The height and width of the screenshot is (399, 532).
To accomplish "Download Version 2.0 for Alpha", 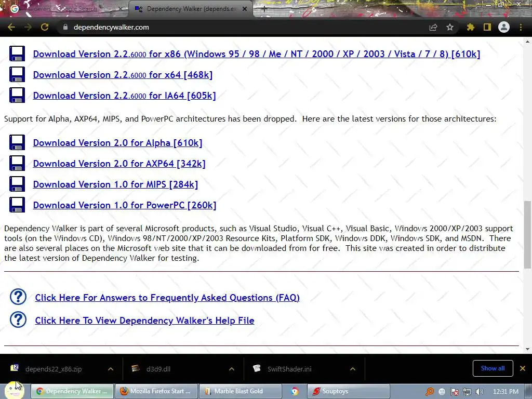I will tap(118, 143).
